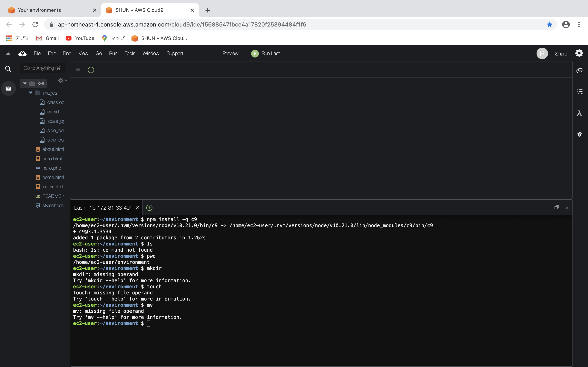Open new terminal tab plus button

tap(149, 208)
